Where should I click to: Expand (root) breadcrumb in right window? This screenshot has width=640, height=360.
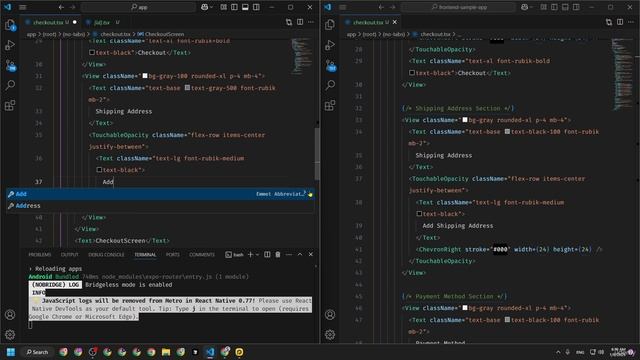click(x=369, y=34)
